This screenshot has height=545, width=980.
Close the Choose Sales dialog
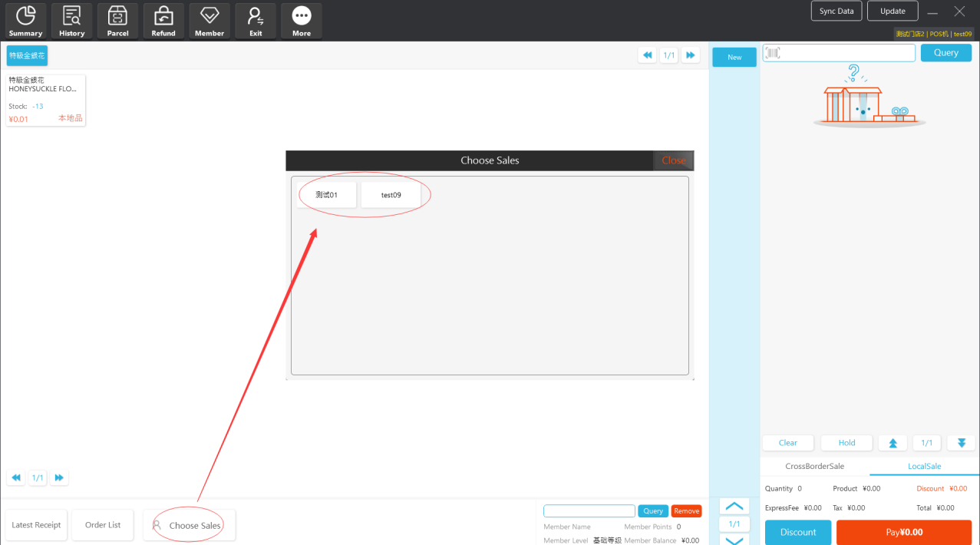click(x=673, y=160)
